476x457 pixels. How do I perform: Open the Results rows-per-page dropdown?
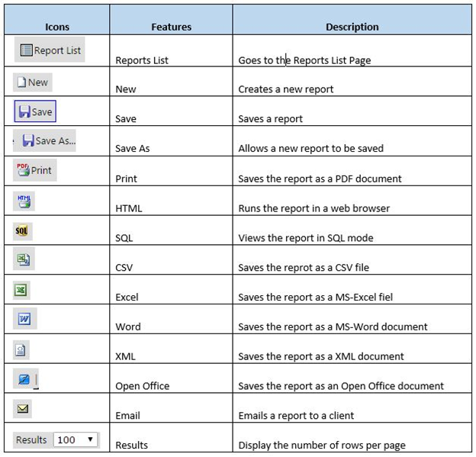76,439
